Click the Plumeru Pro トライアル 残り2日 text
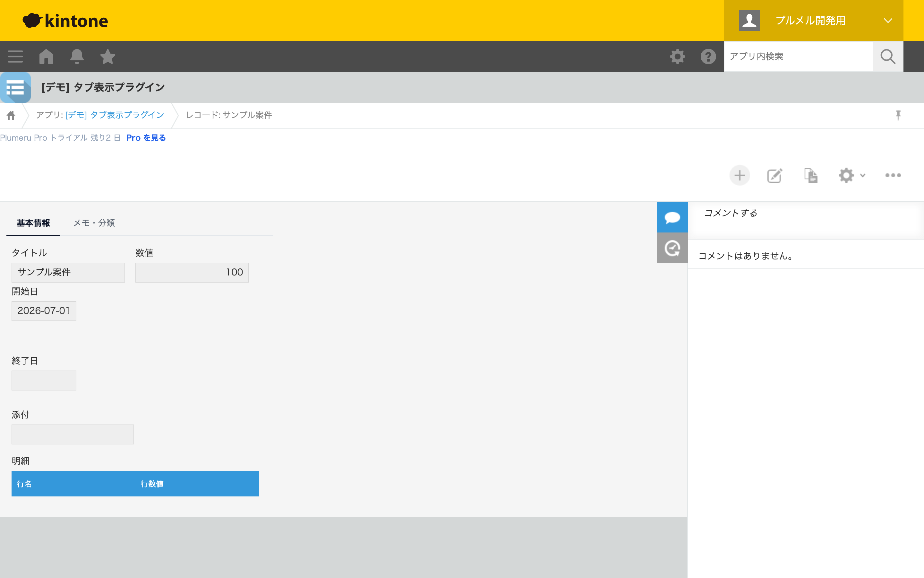This screenshot has height=578, width=924. tap(60, 138)
